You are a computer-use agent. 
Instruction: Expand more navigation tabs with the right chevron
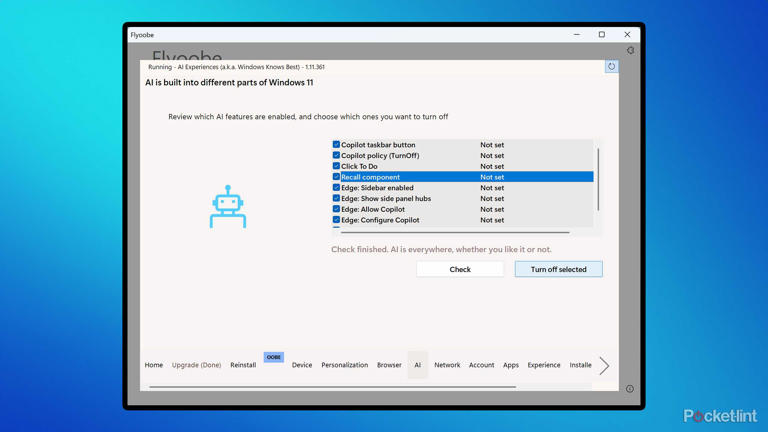pos(604,366)
